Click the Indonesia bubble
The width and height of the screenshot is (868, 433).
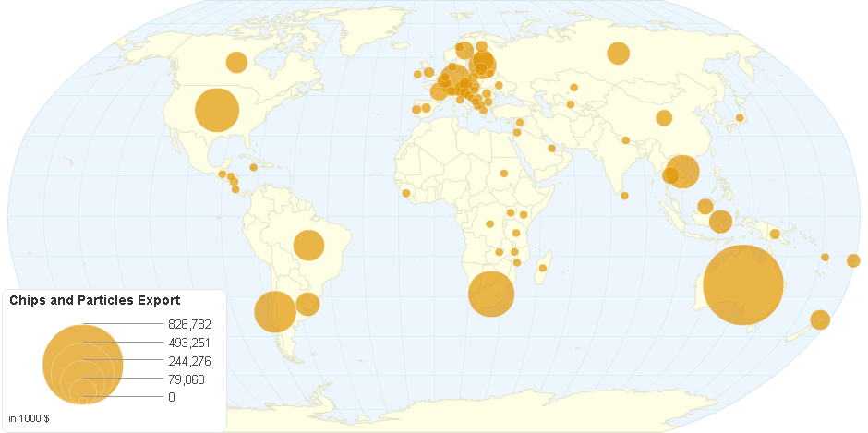pyautogui.click(x=720, y=222)
